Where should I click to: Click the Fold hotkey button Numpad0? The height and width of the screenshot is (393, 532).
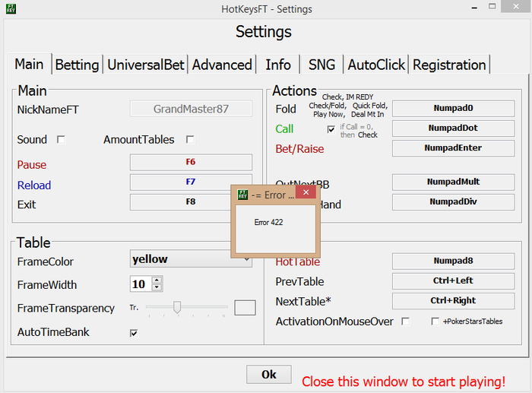coord(453,109)
